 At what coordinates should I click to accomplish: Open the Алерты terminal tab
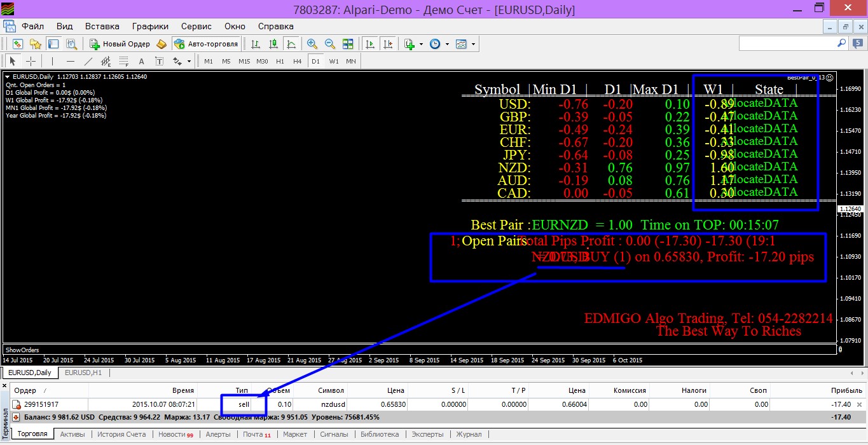tap(217, 434)
